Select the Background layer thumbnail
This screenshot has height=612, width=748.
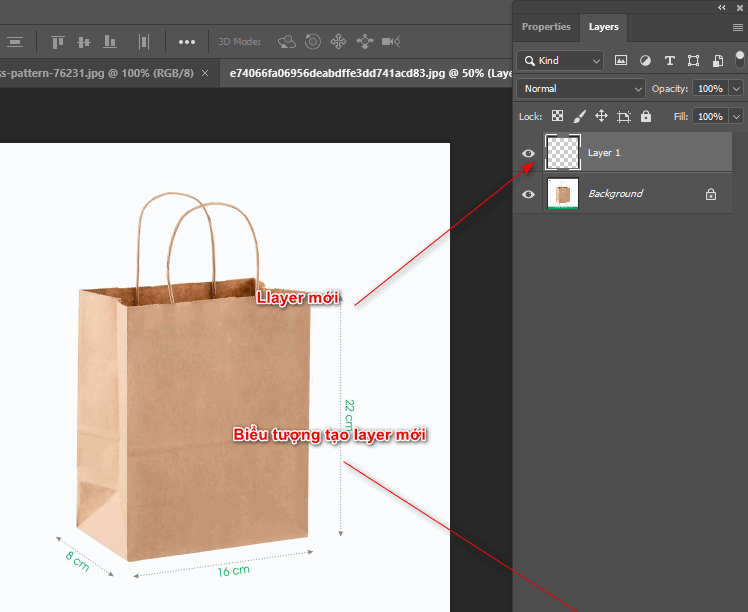pos(563,193)
